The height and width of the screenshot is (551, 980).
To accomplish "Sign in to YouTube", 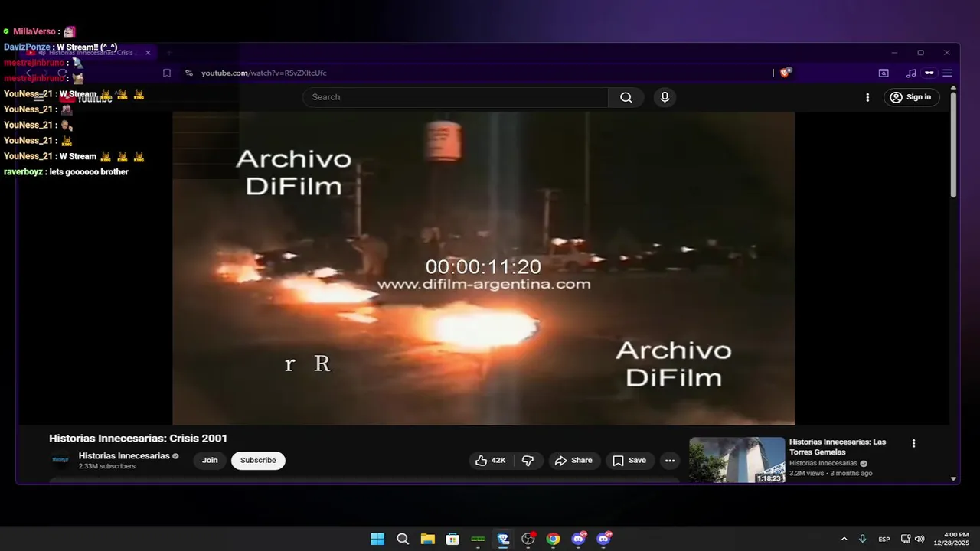I will [x=911, y=97].
